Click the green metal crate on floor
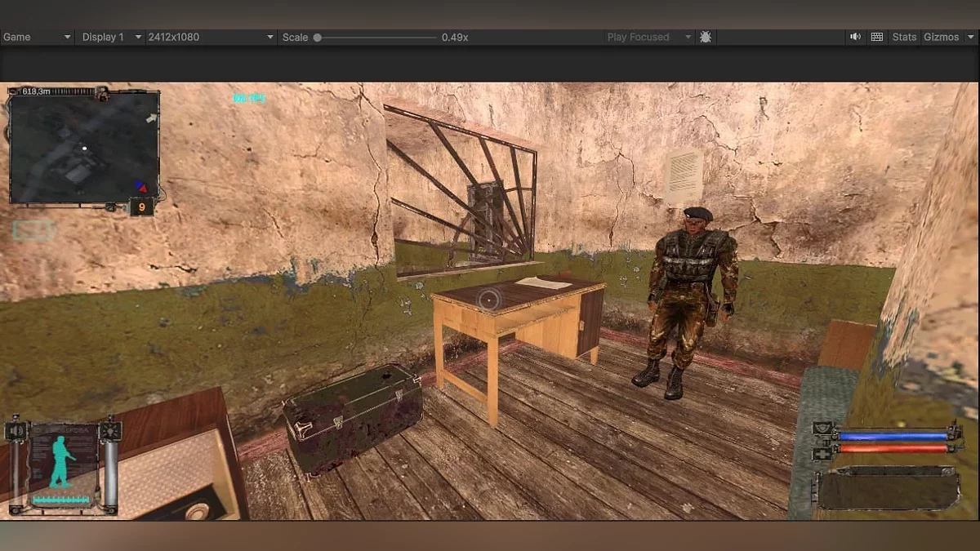The image size is (980, 551). 353,416
